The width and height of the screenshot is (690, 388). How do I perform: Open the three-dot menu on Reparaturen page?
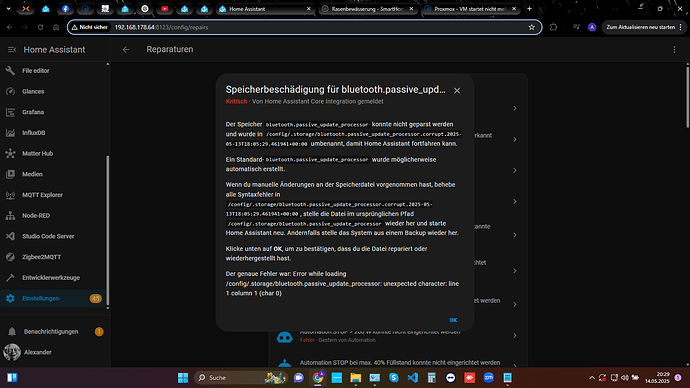point(674,50)
